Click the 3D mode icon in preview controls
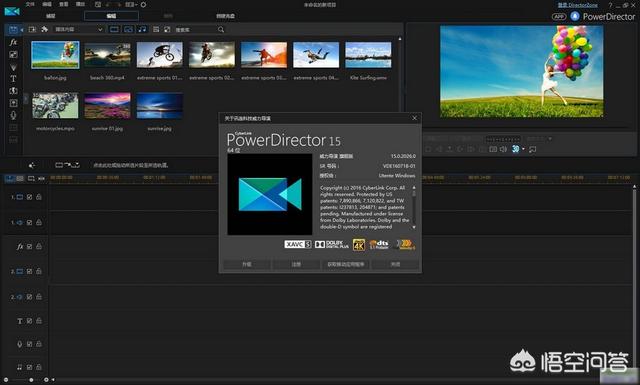 (x=516, y=149)
